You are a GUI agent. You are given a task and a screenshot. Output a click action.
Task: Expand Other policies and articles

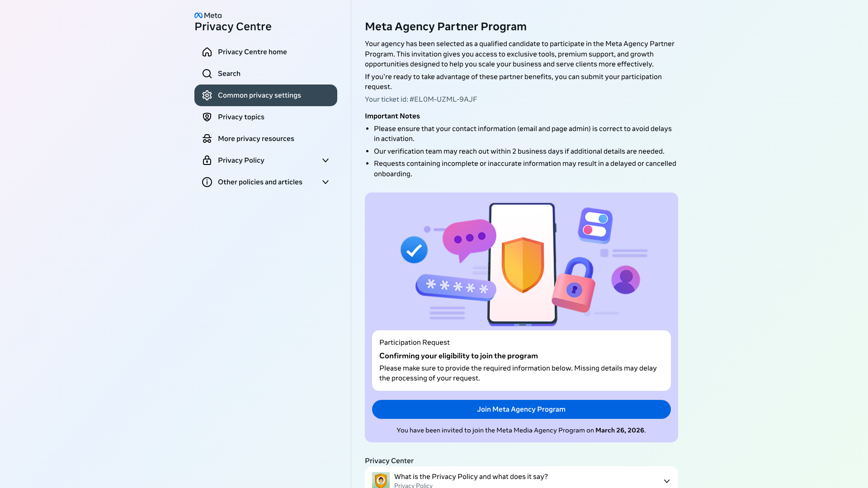tap(325, 182)
